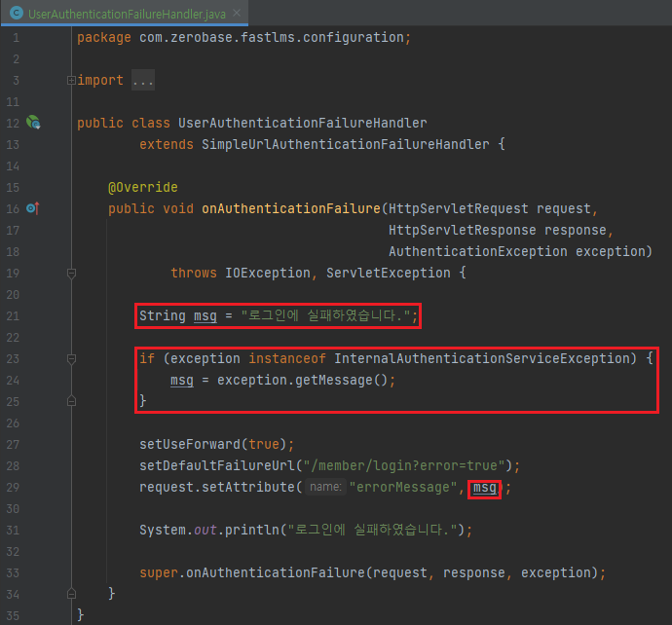
Task: Click the "errorMessage" string literal
Action: (x=403, y=487)
